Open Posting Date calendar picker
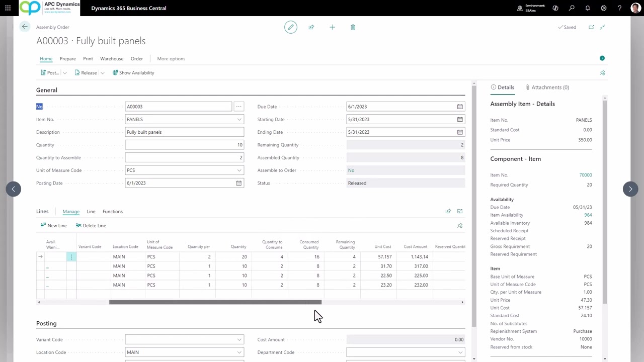Viewport: 644px width, 362px height. coord(238,183)
